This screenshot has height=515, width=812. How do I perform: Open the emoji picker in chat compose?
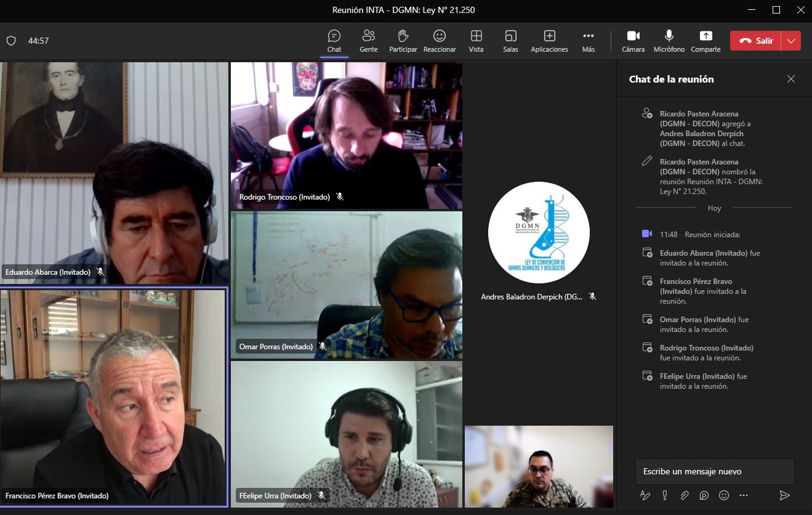[x=724, y=495]
